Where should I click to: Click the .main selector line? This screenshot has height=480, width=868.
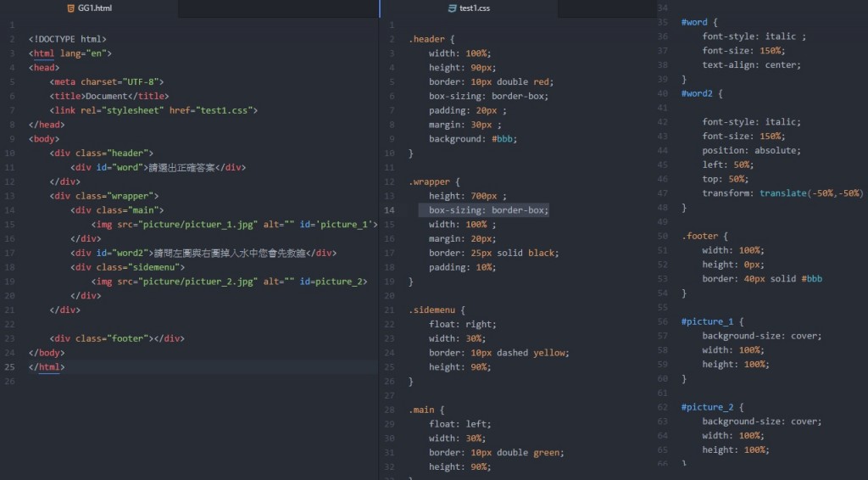click(427, 410)
